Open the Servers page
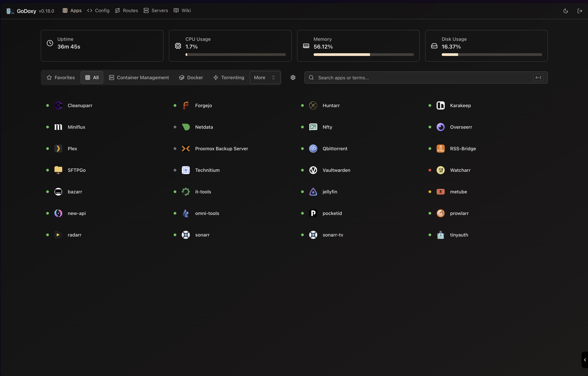The height and width of the screenshot is (376, 588). point(156,10)
